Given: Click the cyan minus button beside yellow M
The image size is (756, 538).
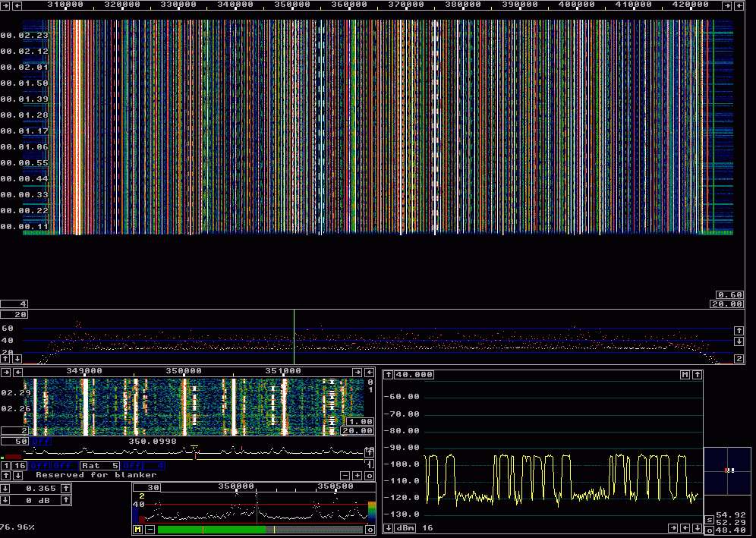Looking at the screenshot, I should [150, 530].
